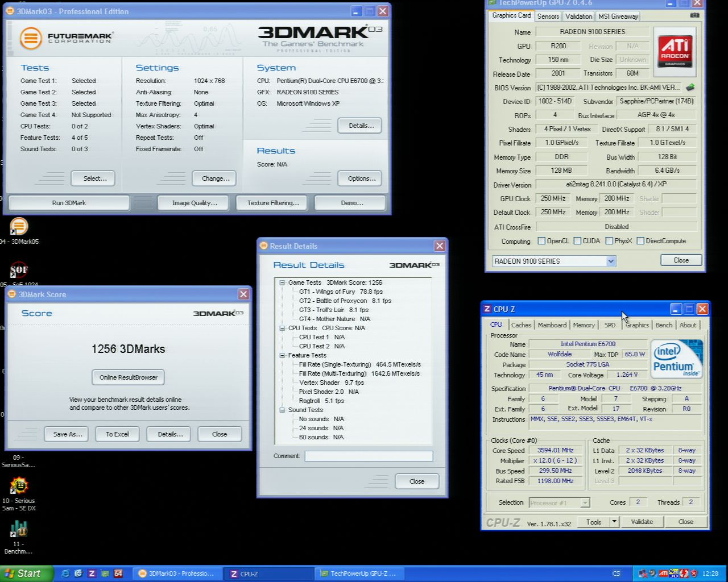
Task: Toggle the CUDA checkbox
Action: click(577, 241)
